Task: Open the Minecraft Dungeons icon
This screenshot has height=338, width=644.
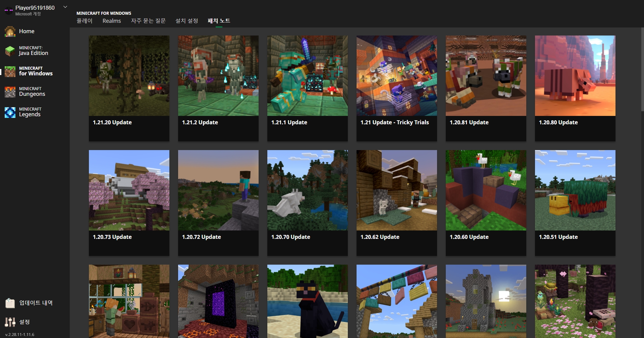Action: click(x=10, y=92)
